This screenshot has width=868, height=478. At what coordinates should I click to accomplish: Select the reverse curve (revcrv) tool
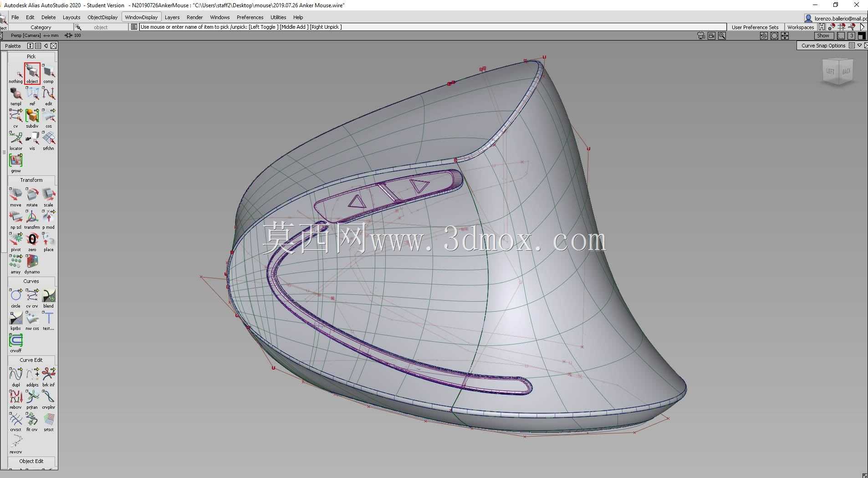pos(15,444)
